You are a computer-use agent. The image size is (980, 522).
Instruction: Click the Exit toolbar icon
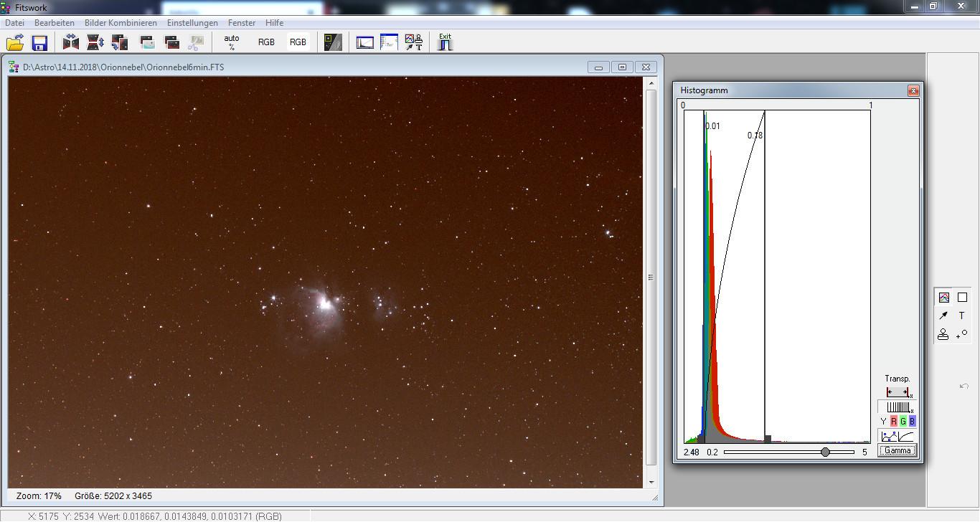click(x=446, y=42)
